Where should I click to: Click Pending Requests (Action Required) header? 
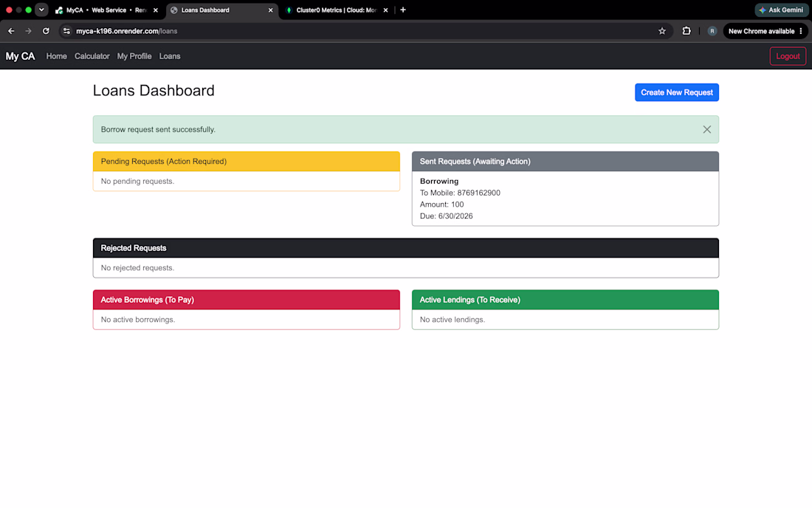coord(247,162)
